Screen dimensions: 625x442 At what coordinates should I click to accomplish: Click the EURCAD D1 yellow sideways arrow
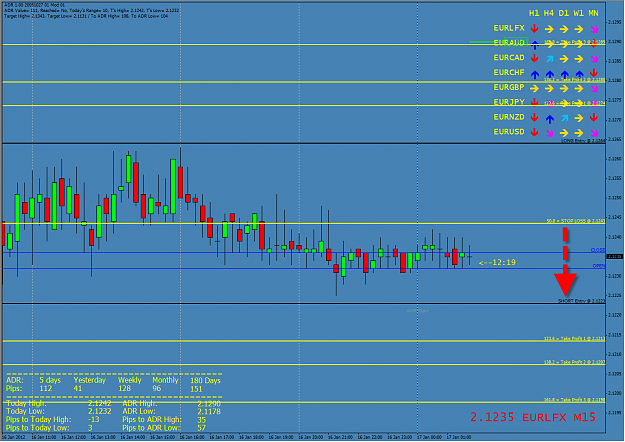pos(564,59)
